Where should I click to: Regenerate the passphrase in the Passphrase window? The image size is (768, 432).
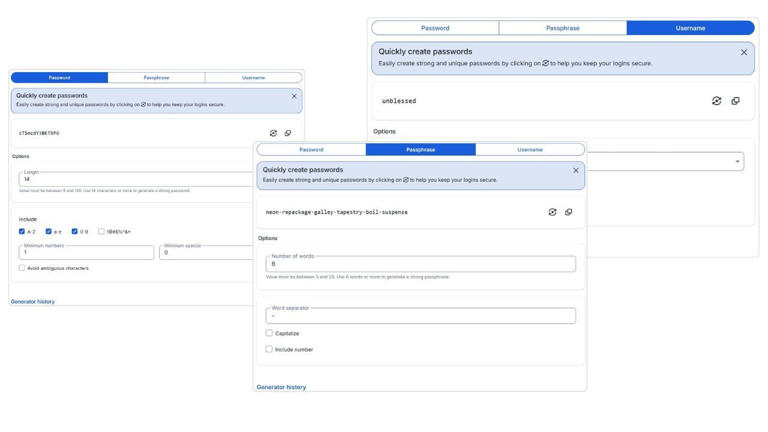pyautogui.click(x=552, y=212)
